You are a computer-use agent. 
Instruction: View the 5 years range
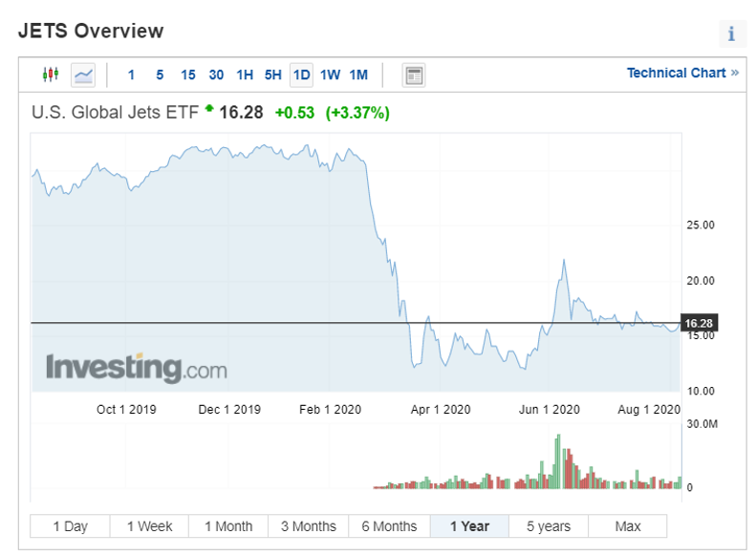coord(549,526)
